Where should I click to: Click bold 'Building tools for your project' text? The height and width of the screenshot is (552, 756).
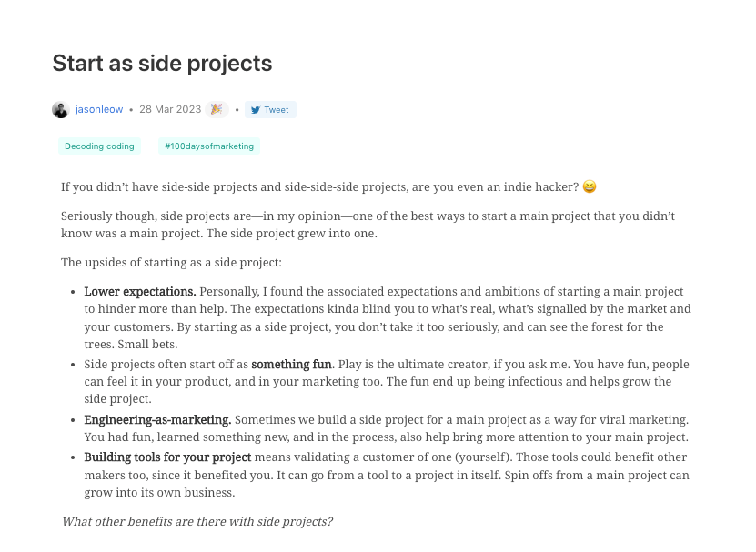point(167,457)
